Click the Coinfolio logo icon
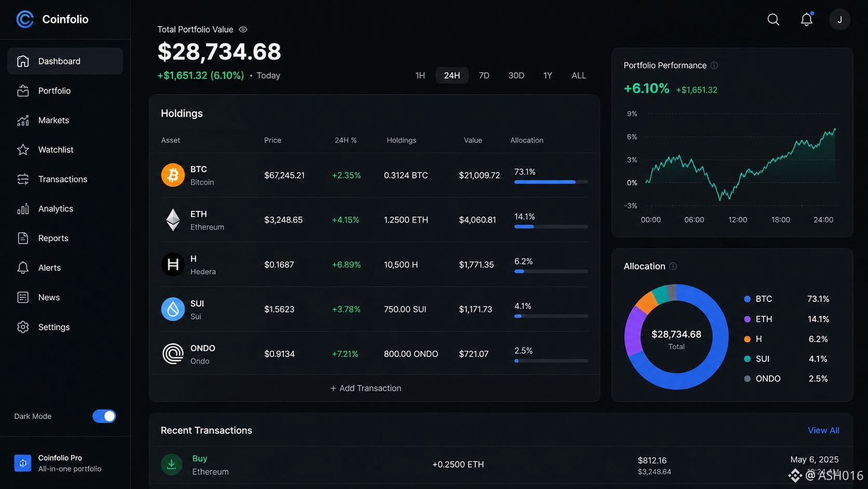868x489 pixels. click(24, 19)
